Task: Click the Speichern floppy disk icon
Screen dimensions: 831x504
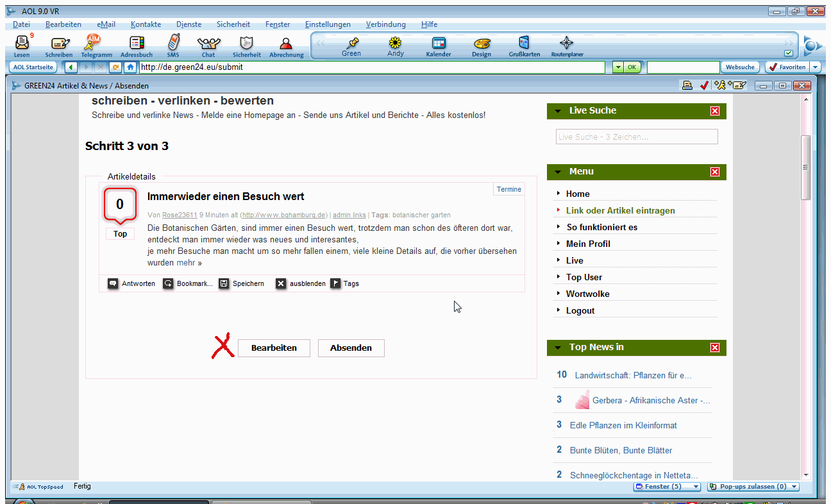Action: coord(224,283)
